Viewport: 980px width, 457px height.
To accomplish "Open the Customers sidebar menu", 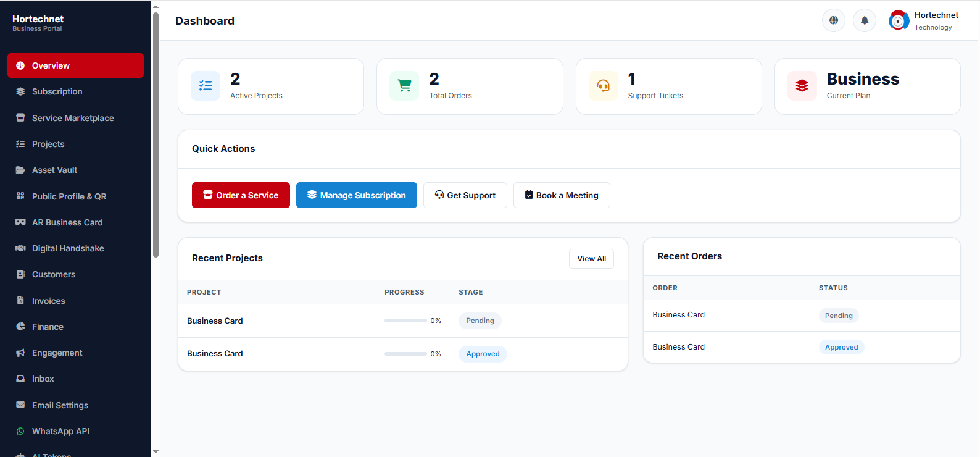I will pyautogui.click(x=75, y=274).
